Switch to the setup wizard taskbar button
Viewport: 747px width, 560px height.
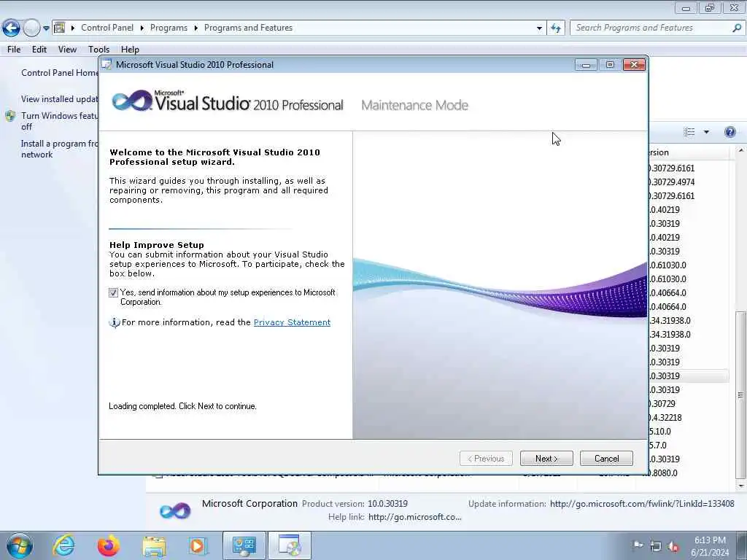(289, 545)
